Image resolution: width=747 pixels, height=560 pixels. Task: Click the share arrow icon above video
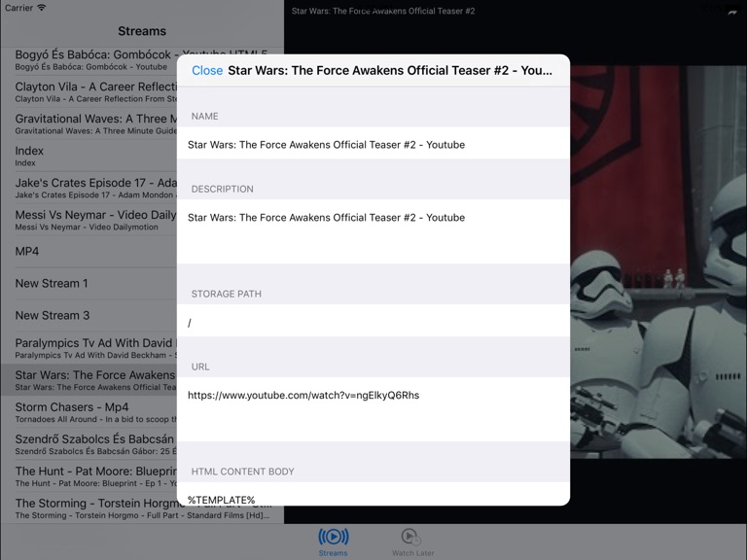click(x=732, y=12)
